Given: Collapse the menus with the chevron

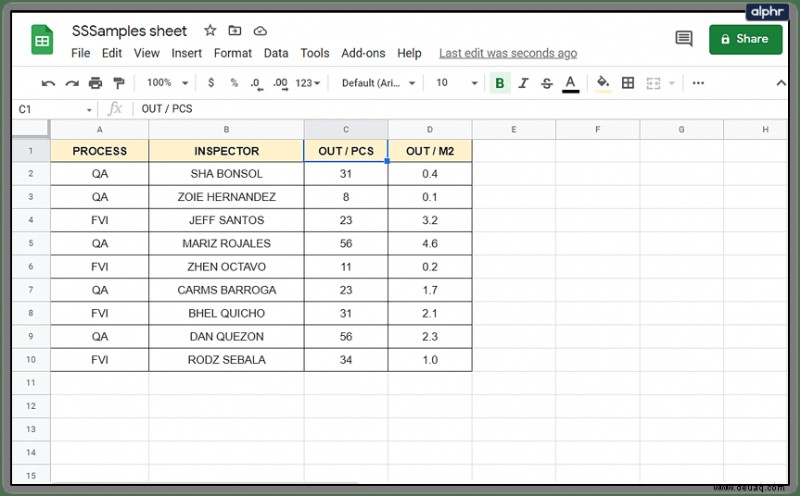Looking at the screenshot, I should click(x=781, y=83).
